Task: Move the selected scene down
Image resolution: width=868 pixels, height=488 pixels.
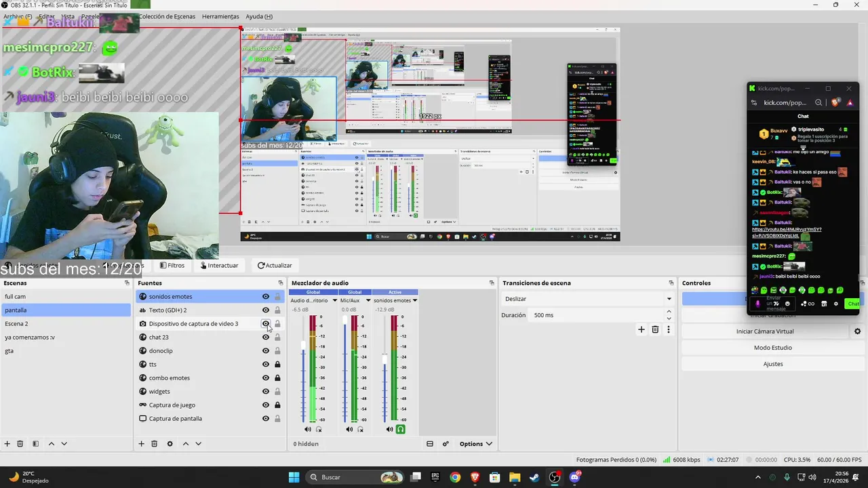Action: pyautogui.click(x=64, y=444)
